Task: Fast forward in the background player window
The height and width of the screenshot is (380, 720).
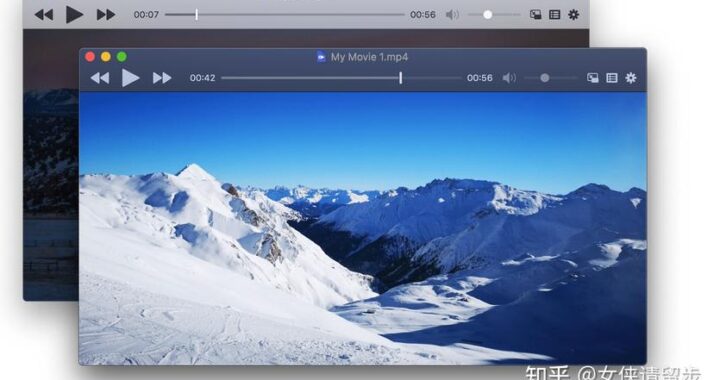Action: 106,15
